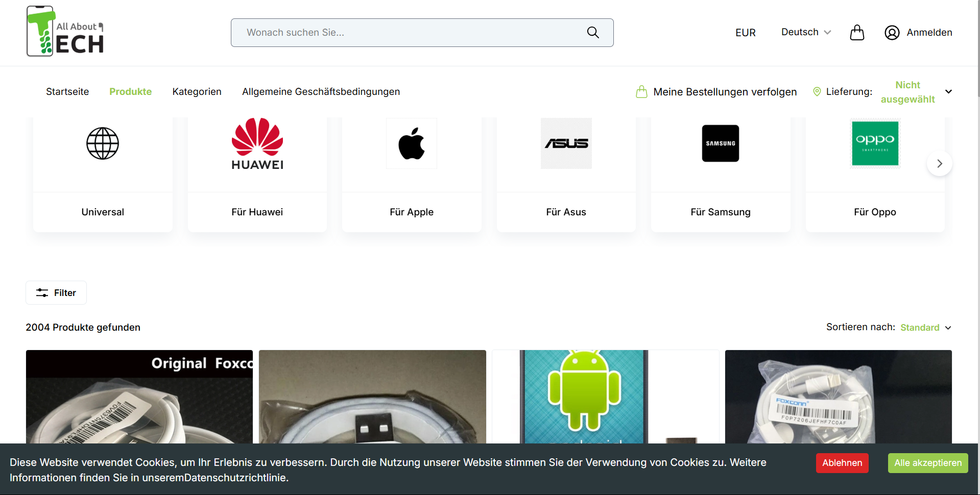The height and width of the screenshot is (495, 980).
Task: Click the filter sliders icon
Action: pyautogui.click(x=42, y=293)
